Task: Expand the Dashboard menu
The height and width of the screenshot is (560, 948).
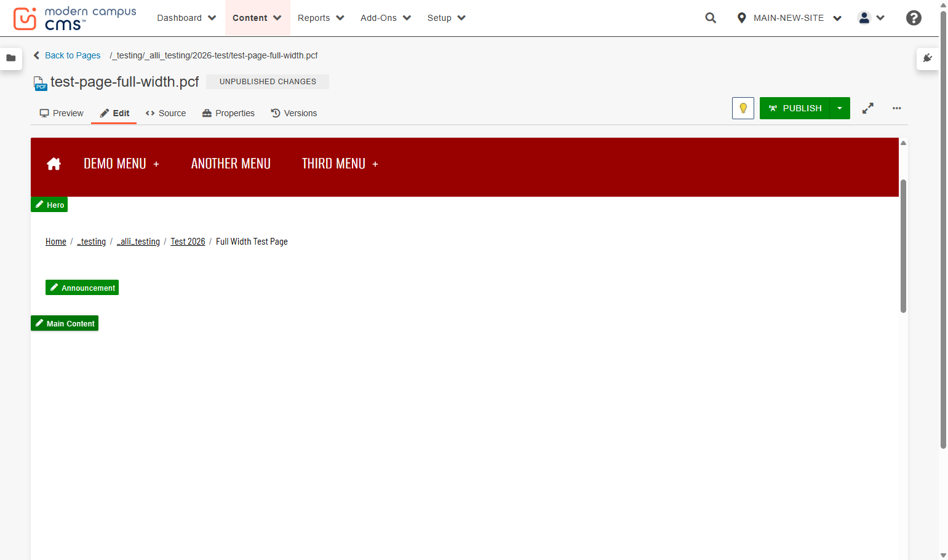Action: coord(186,18)
